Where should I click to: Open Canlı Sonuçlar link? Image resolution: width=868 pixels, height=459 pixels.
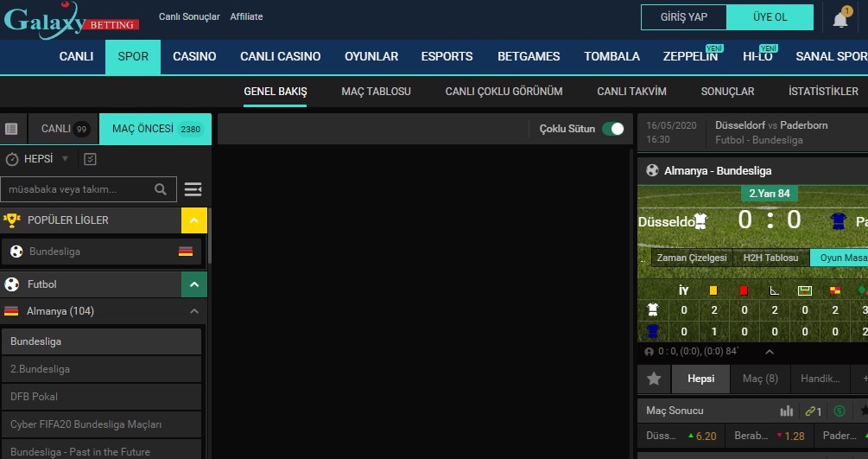[x=189, y=16]
